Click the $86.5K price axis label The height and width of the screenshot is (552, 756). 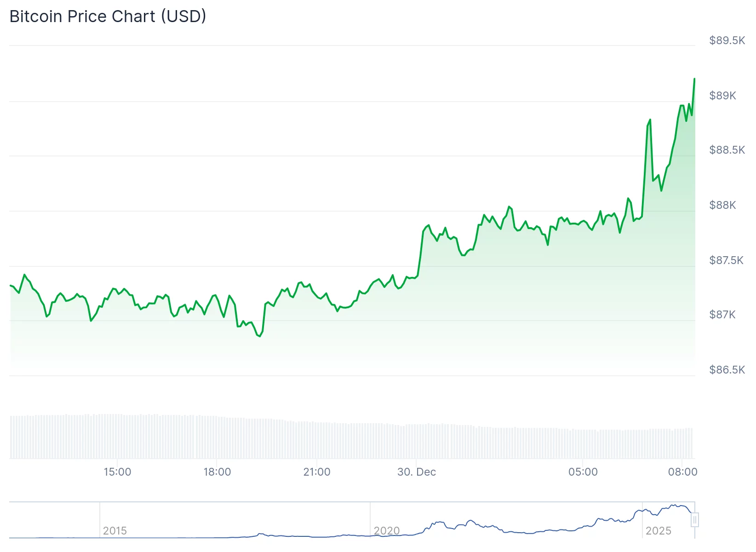[727, 369]
